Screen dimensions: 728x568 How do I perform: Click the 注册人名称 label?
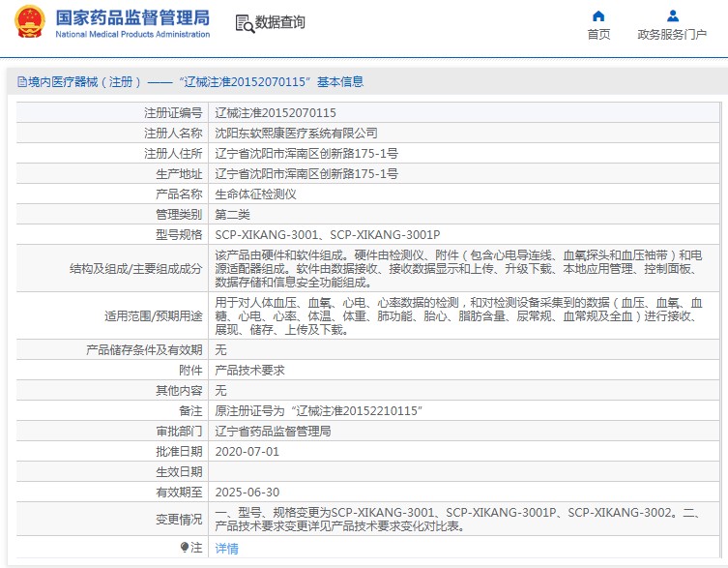click(173, 134)
